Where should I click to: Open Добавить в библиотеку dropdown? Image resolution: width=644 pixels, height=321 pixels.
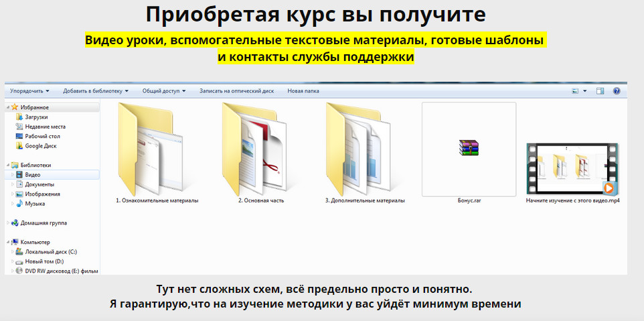tap(96, 91)
